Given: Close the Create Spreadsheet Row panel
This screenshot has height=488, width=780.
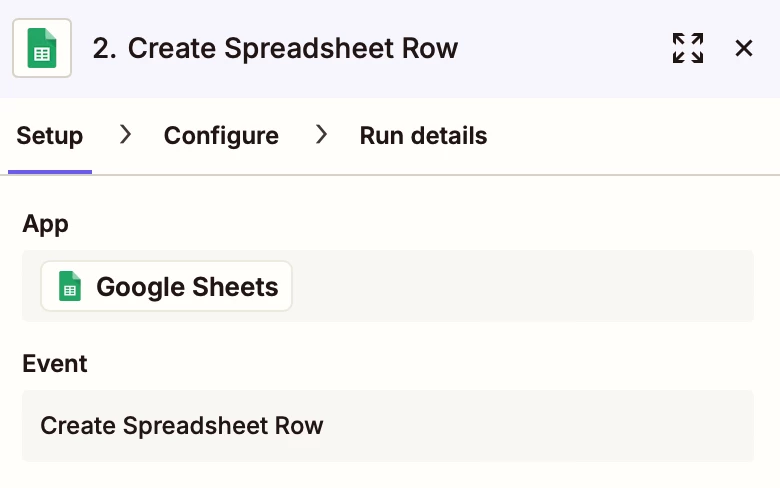Looking at the screenshot, I should click(744, 48).
